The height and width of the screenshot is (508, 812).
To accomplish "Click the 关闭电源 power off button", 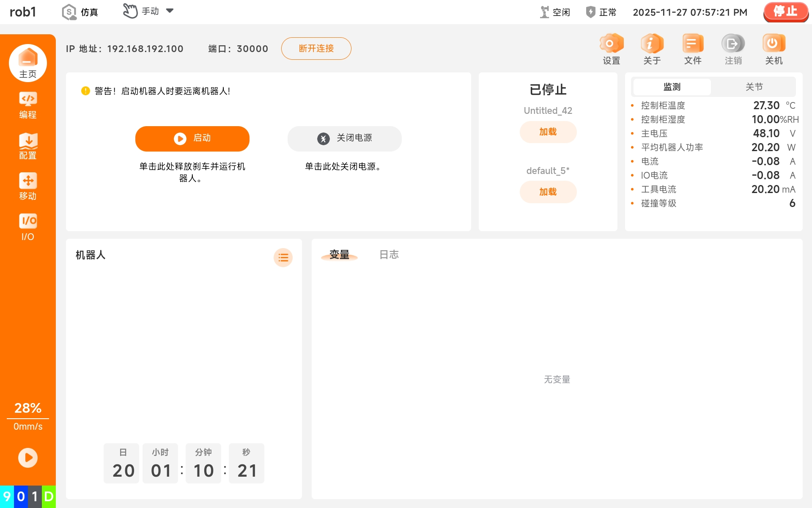I will [x=344, y=138].
